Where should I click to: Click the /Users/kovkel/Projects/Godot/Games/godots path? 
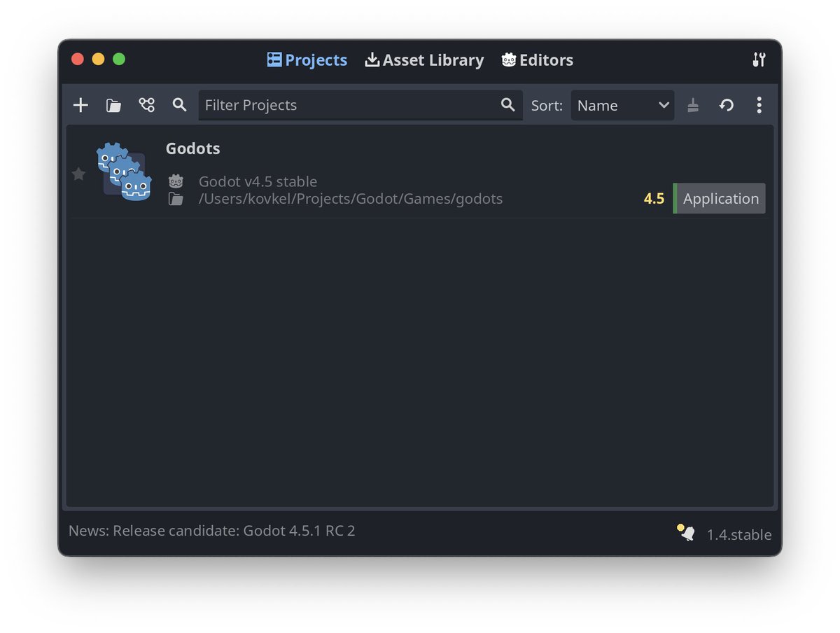[351, 199]
